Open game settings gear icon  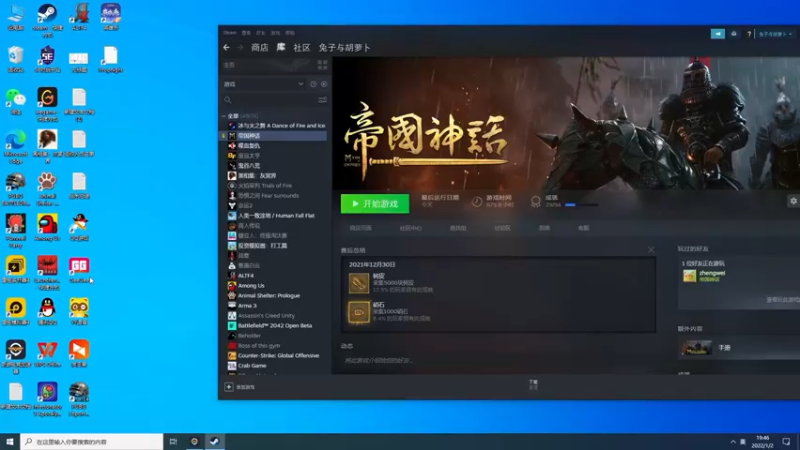pos(793,201)
